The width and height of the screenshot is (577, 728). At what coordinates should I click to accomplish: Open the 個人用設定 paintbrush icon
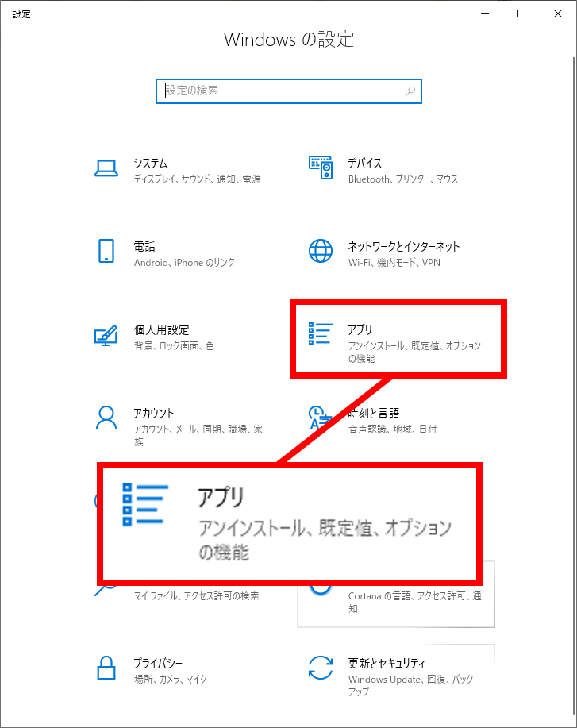106,335
